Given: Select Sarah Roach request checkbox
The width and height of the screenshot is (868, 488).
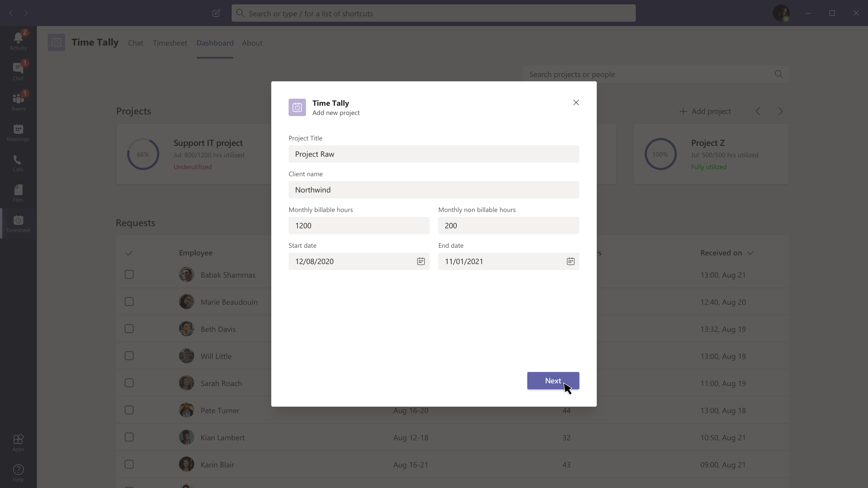Looking at the screenshot, I should [x=129, y=383].
